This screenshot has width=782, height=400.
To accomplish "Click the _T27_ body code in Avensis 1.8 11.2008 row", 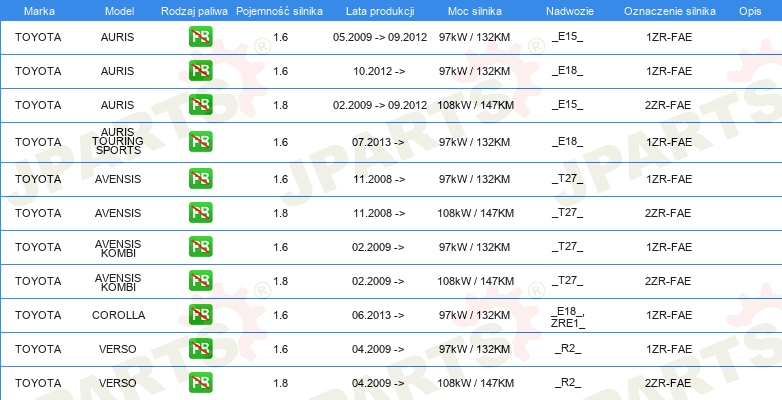I will (x=568, y=213).
